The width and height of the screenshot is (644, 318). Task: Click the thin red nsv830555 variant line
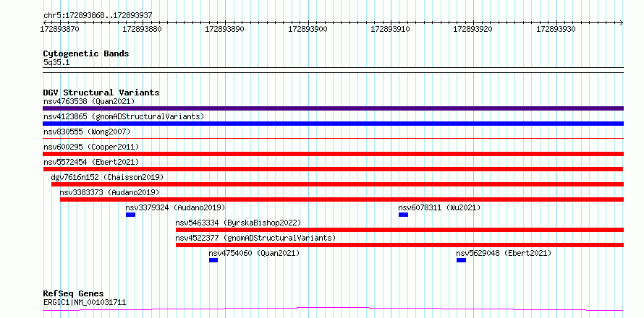tap(333, 139)
